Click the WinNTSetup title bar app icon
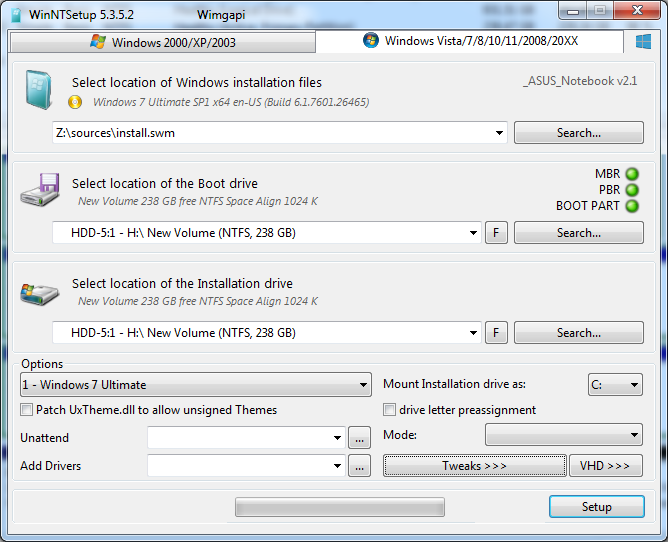Image resolution: width=668 pixels, height=542 pixels. [17, 14]
